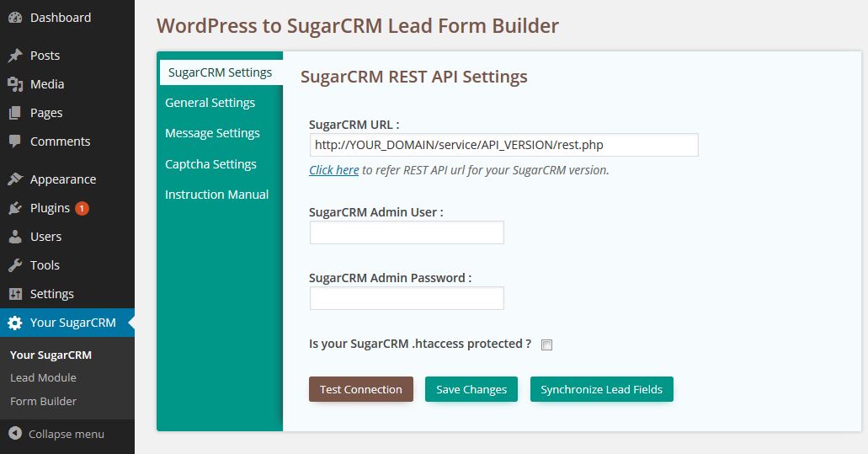Click the Your SugarCRM gear icon
This screenshot has width=868, height=454.
tap(15, 323)
